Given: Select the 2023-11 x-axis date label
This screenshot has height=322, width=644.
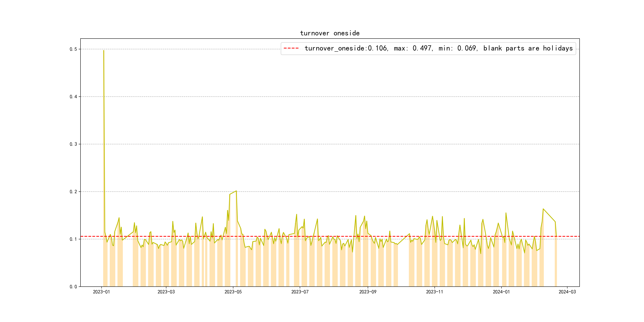Looking at the screenshot, I should [x=434, y=292].
